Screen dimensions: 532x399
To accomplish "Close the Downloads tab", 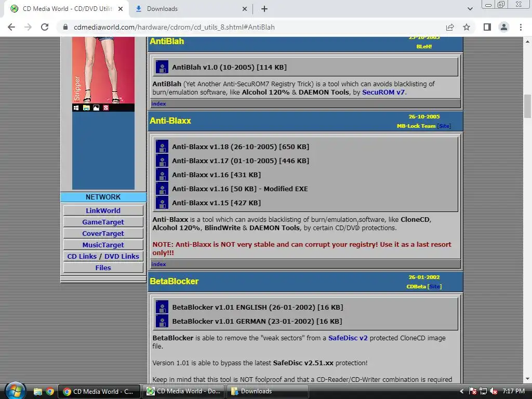I will point(245,9).
